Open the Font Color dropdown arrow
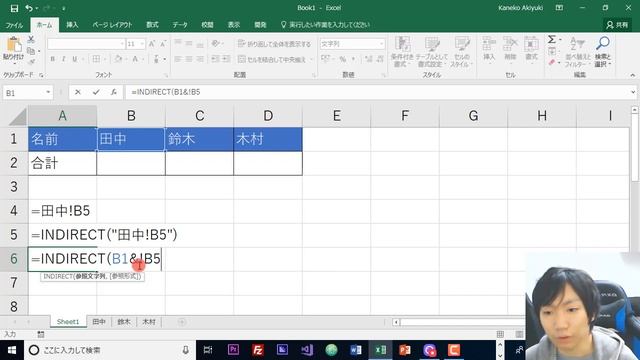The image size is (640, 360). point(142,60)
